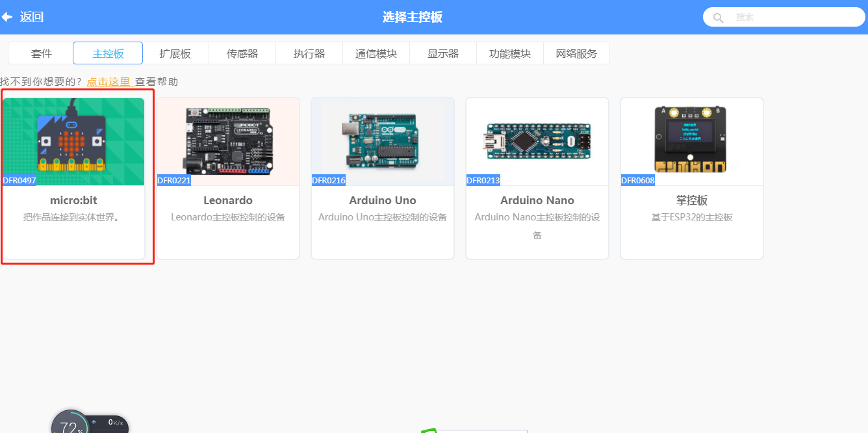Image resolution: width=868 pixels, height=433 pixels.
Task: Click the 把作品连接到实体世界 description
Action: (73, 217)
